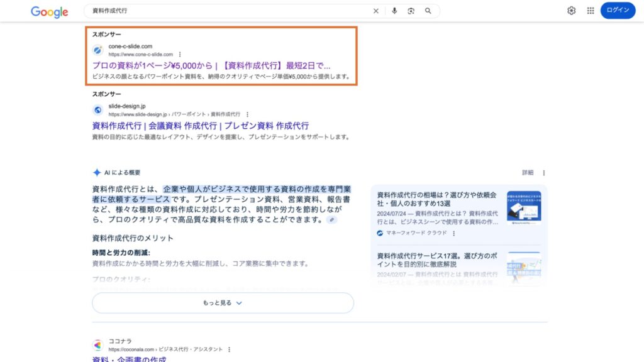Open the ココナラ result 資料・企画書の作成

(129, 359)
